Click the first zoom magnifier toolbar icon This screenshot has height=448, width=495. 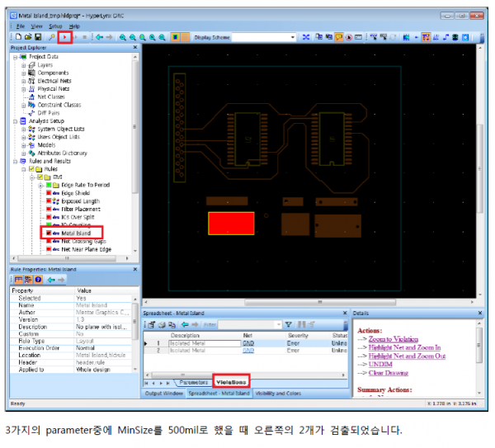[x=123, y=37]
